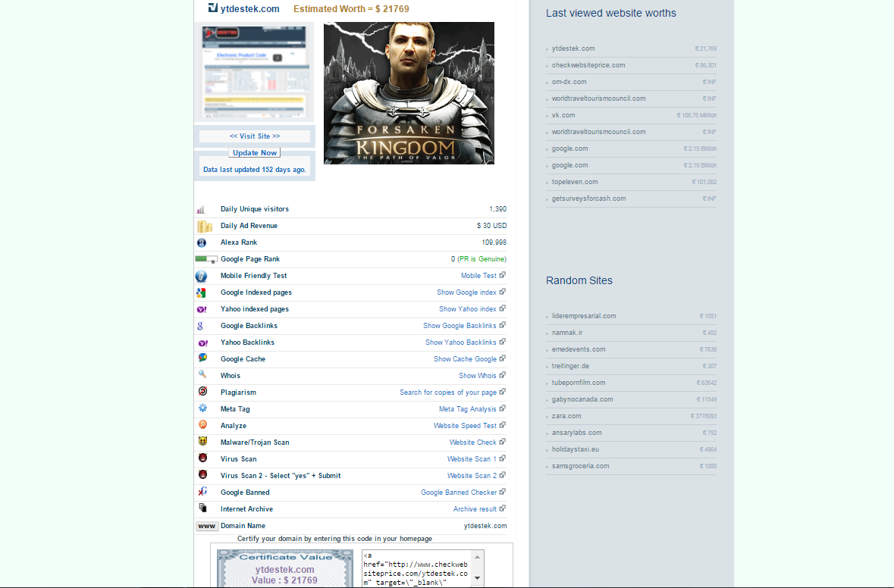894x588 pixels.
Task: Click external link icon beside Show Whois
Action: coord(502,375)
